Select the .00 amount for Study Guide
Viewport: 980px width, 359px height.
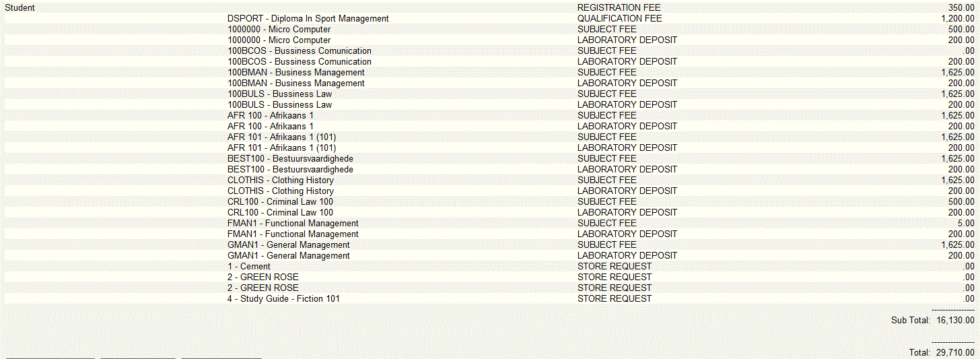click(969, 299)
